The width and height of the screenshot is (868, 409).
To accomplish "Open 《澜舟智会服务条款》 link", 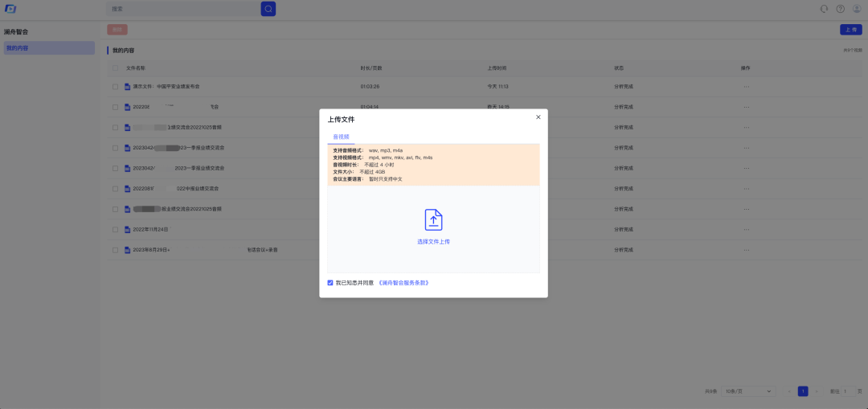I will click(404, 283).
